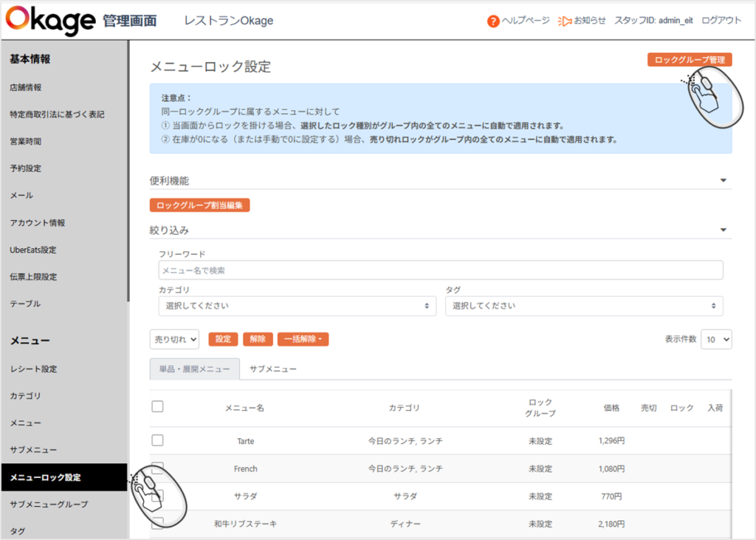
Task: Open the タグ filter dropdown
Action: click(x=583, y=306)
